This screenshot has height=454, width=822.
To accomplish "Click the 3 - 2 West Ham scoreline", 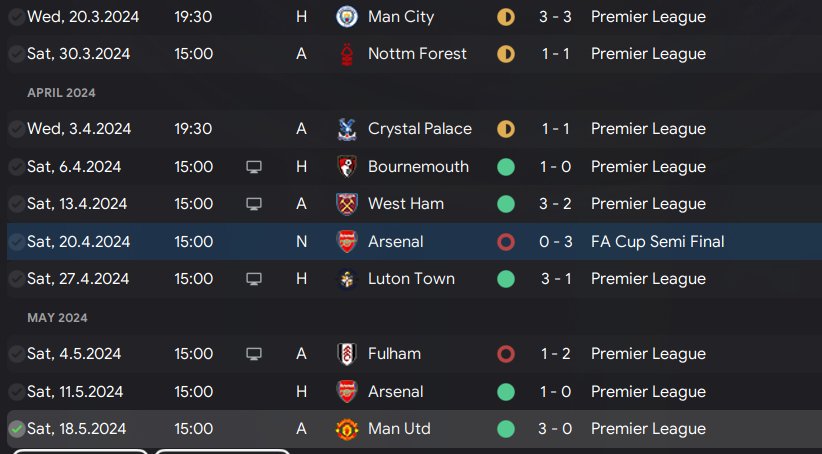I will click(555, 204).
